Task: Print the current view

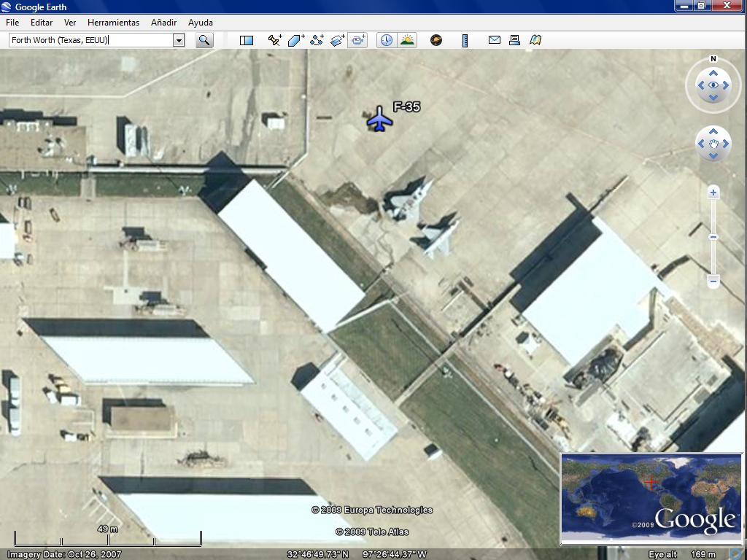Action: pyautogui.click(x=514, y=40)
